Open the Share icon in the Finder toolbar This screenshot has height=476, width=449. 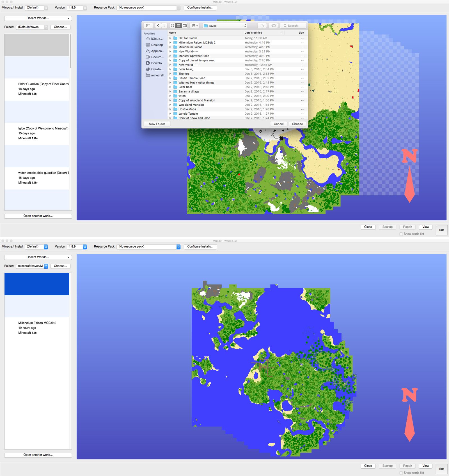(x=262, y=26)
